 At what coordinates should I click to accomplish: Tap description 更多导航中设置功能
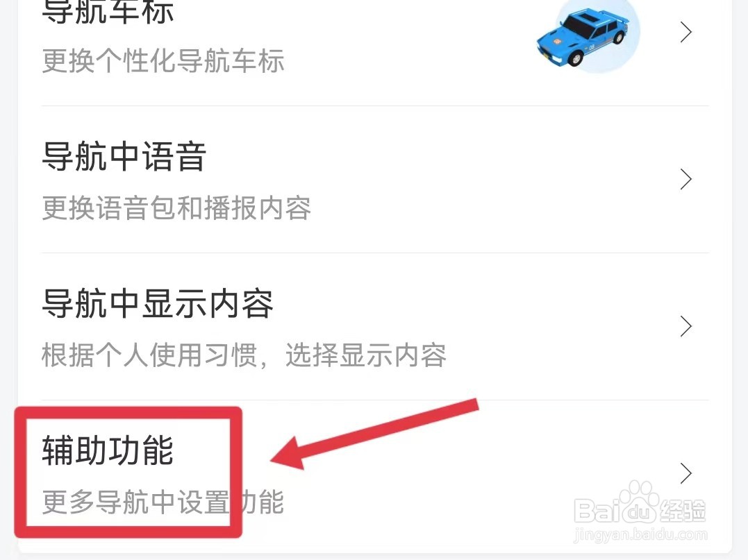point(163,502)
